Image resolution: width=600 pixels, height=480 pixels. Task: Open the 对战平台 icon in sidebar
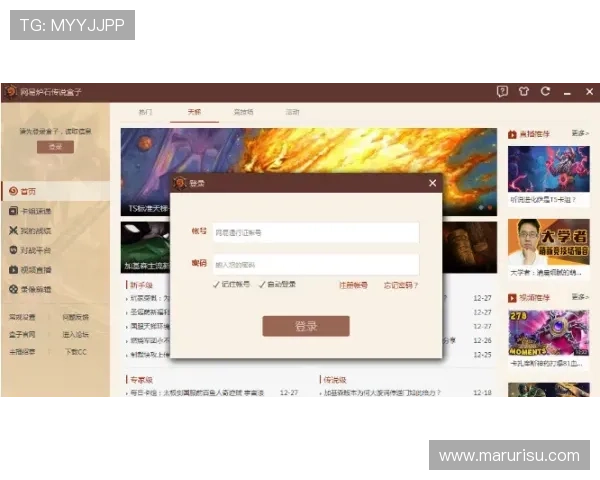click(13, 250)
